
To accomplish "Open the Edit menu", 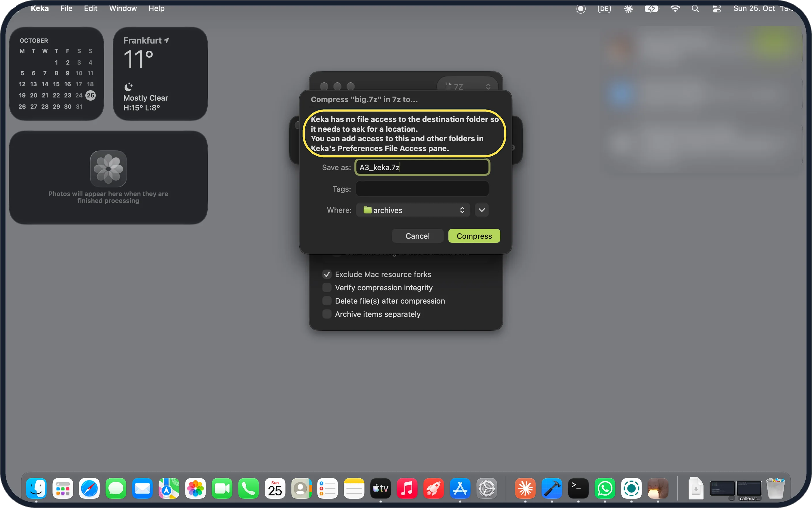I will point(90,8).
